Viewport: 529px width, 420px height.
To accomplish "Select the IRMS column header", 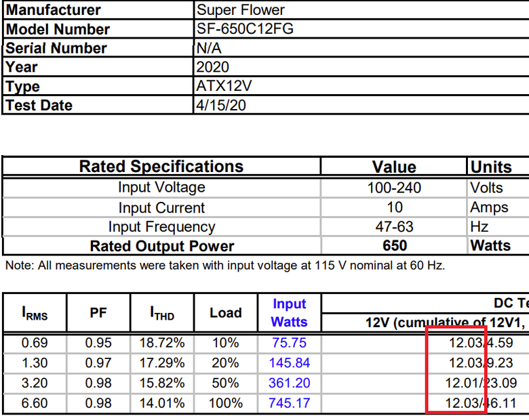I will tap(35, 313).
